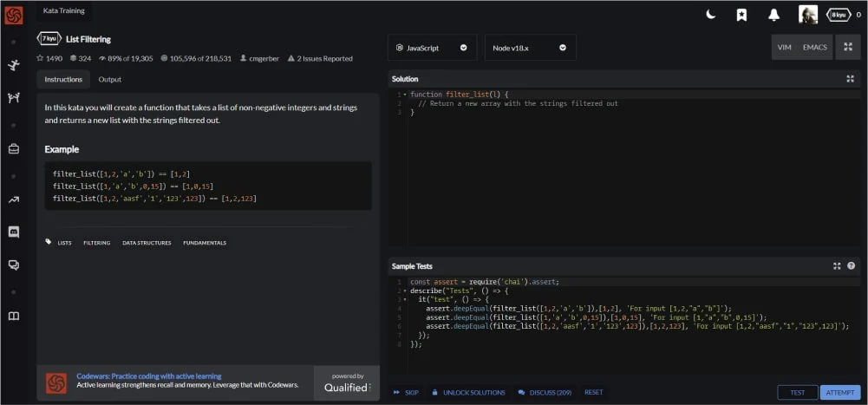Open Sample Tests help icon

851,266
